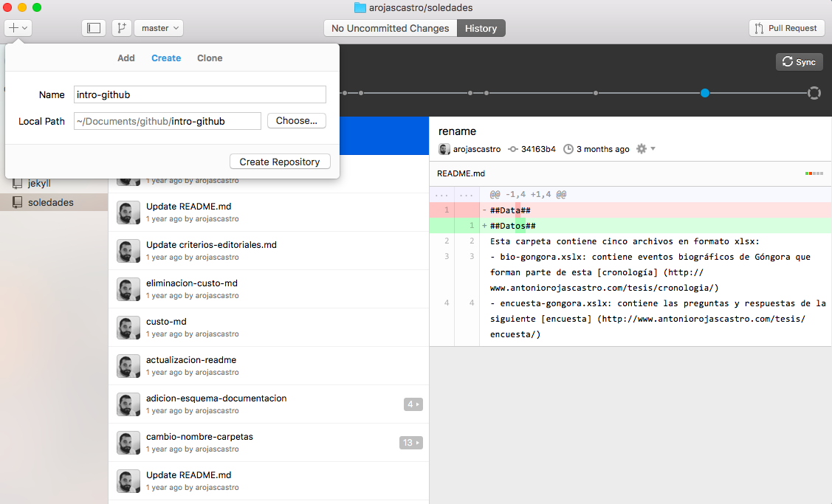Click the Choose... button for the local path
Viewport: 832px width, 504px height.
tap(296, 121)
